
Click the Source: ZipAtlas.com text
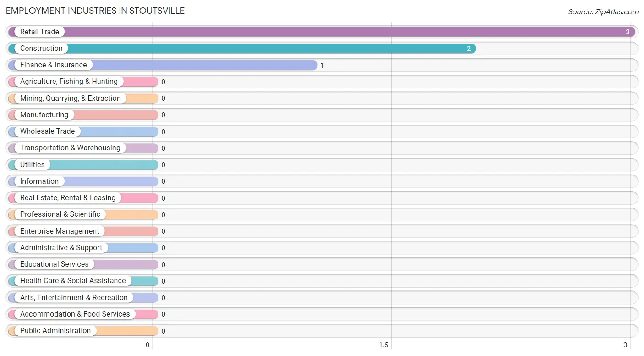point(603,12)
